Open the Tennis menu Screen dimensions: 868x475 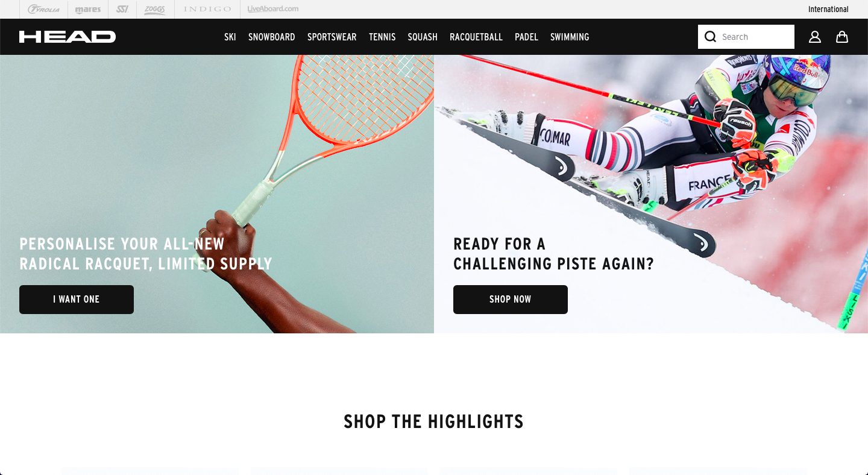(382, 37)
